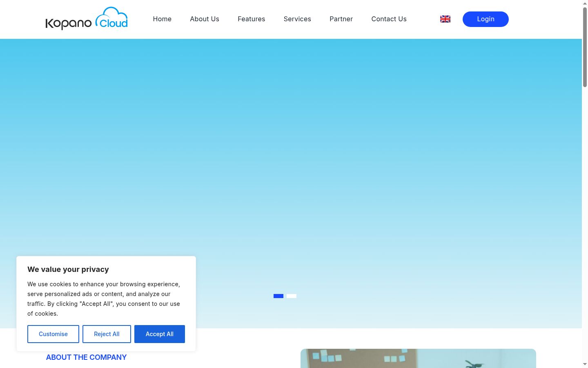Accept all cookies
Viewport: 588px width, 368px height.
click(x=160, y=334)
